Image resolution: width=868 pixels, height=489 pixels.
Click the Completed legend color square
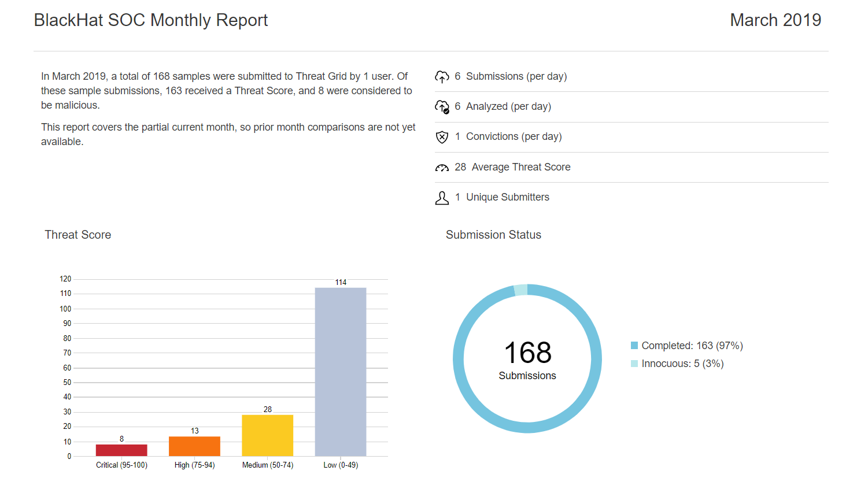point(634,346)
